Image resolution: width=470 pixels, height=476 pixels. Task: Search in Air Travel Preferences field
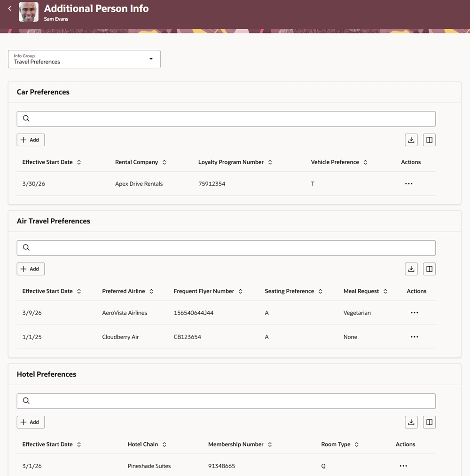[226, 248]
